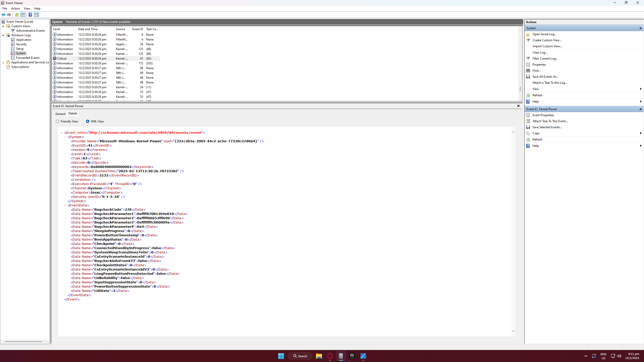Screen dimensions: 644x362
Task: Click Save All Events As icon
Action: pos(528,77)
